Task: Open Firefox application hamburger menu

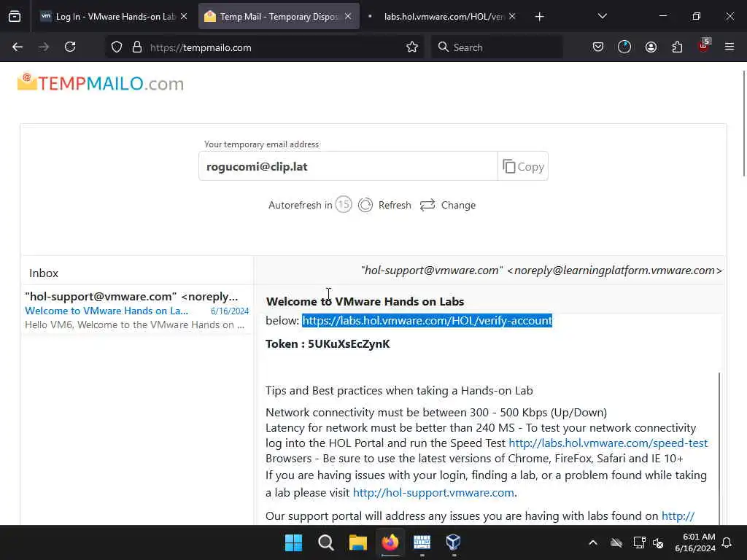Action: point(729,47)
